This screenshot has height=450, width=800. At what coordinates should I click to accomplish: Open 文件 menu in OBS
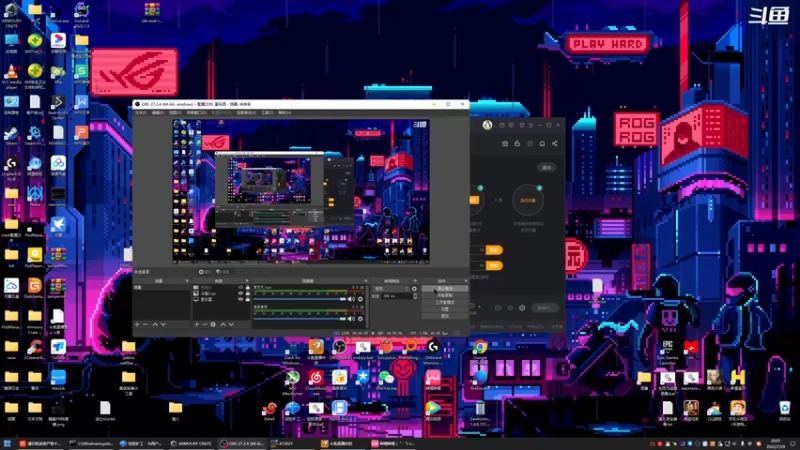pos(141,113)
